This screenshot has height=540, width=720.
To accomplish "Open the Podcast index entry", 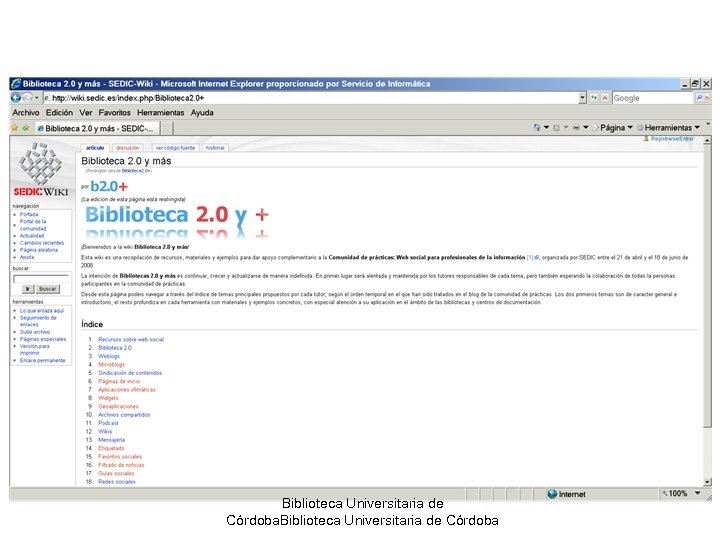I will pyautogui.click(x=108, y=423).
